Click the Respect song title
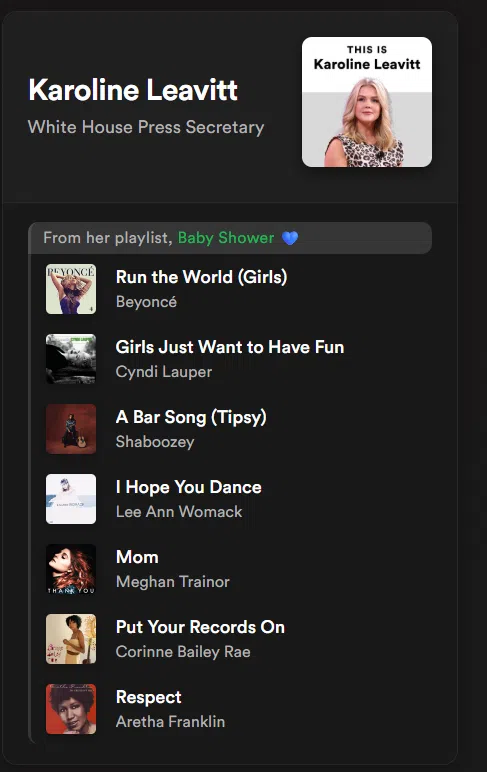 point(149,698)
